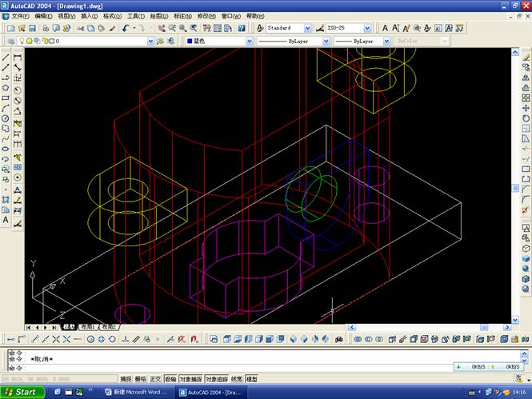Click the Save icon in toolbar
This screenshot has width=532, height=399.
(x=33, y=28)
